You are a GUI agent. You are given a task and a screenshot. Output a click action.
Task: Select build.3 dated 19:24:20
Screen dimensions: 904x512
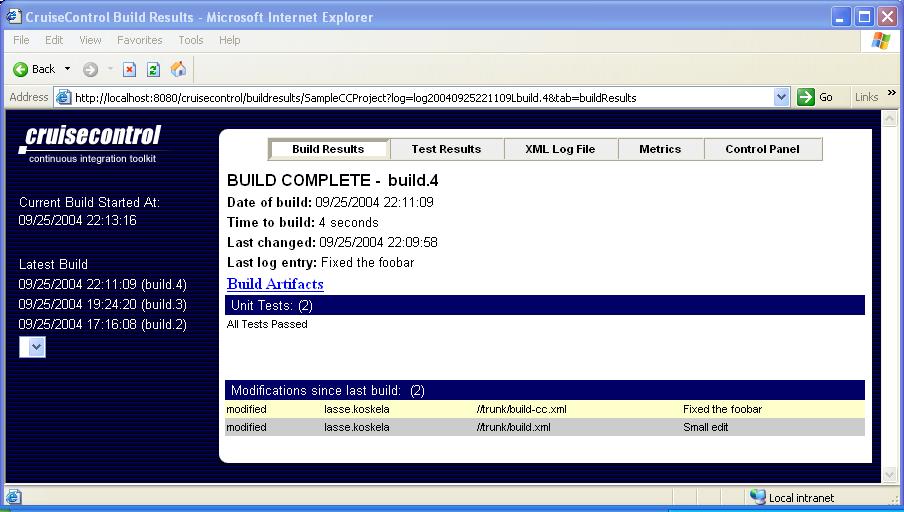tap(103, 304)
